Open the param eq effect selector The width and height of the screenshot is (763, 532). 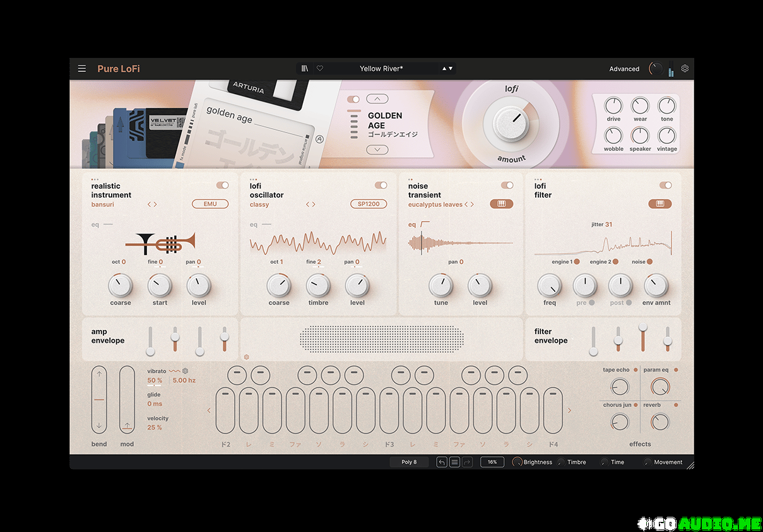click(x=656, y=370)
